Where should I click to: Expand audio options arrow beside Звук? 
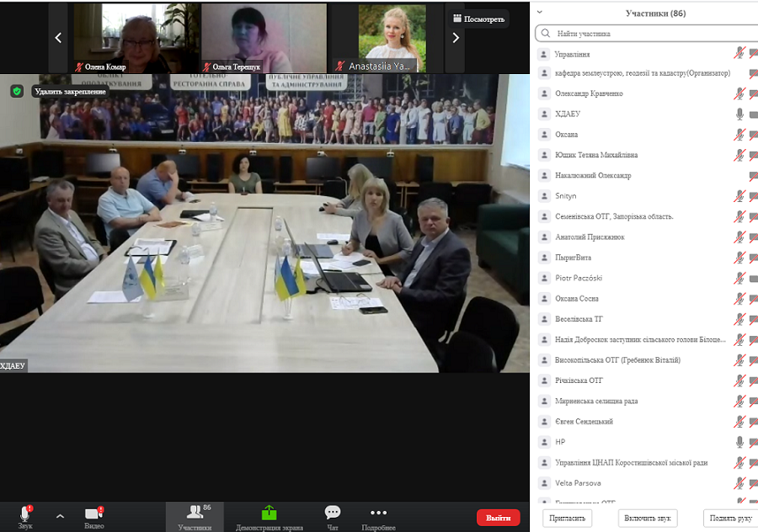[x=60, y=515]
